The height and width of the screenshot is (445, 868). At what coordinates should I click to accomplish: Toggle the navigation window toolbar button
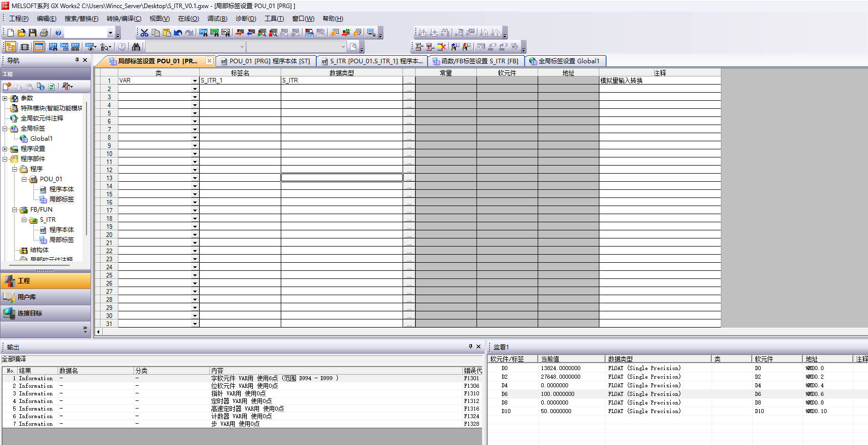[x=11, y=47]
